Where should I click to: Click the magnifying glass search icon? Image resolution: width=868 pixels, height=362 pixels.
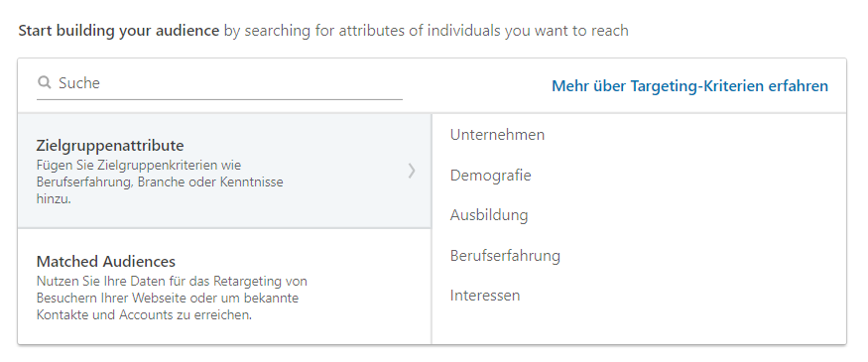coord(44,83)
